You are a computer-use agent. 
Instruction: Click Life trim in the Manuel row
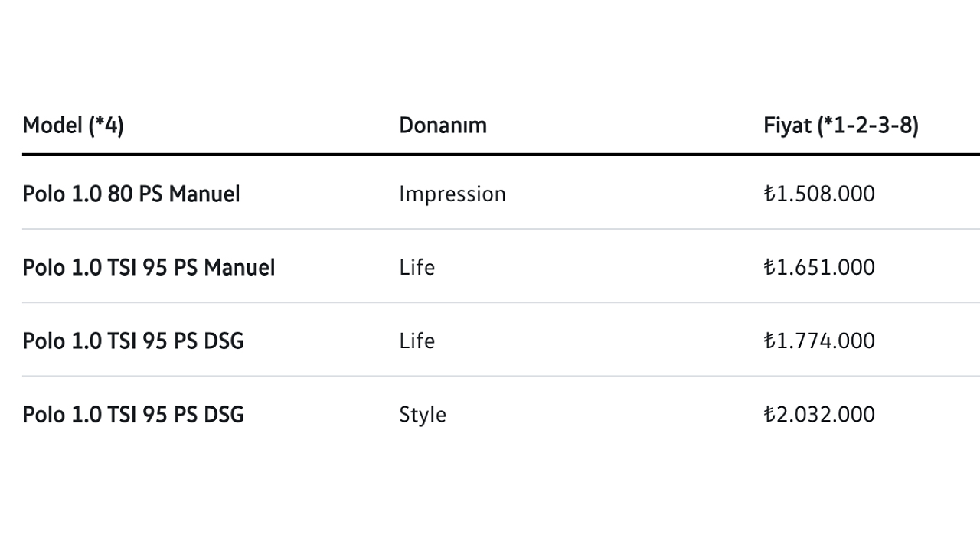pos(416,268)
